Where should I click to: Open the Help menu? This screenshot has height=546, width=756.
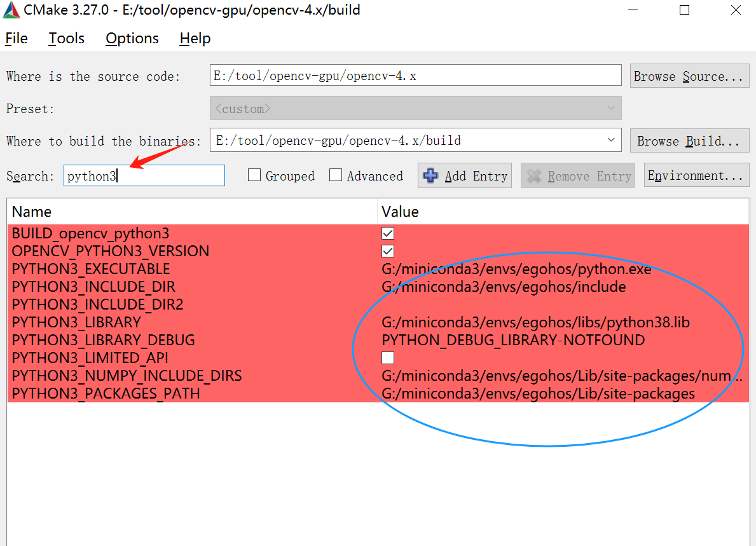pyautogui.click(x=195, y=38)
